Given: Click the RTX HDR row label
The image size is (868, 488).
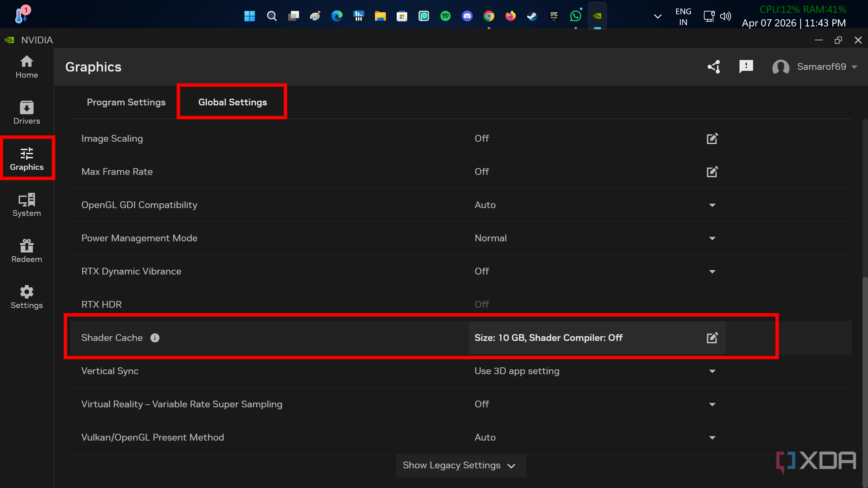Looking at the screenshot, I should (101, 304).
